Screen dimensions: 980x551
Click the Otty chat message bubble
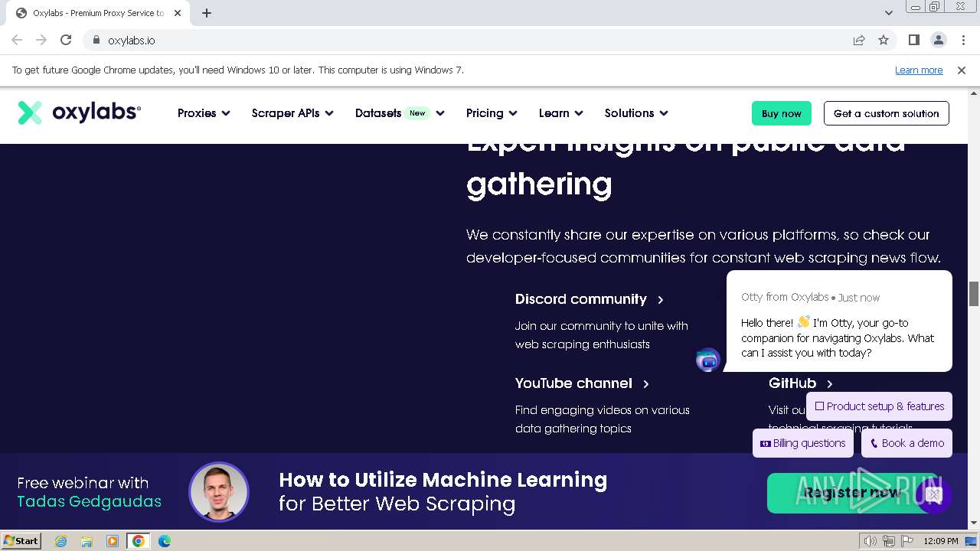pos(839,321)
